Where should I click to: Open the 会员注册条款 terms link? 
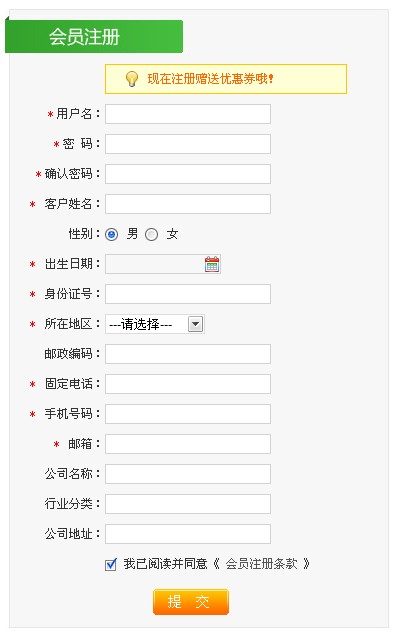pyautogui.click(x=262, y=564)
